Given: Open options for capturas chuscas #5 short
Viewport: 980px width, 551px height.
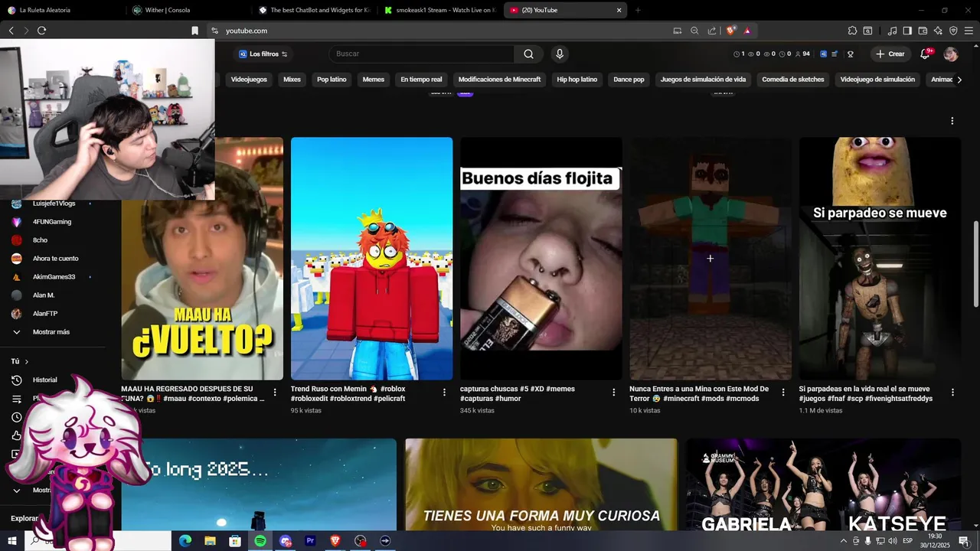Looking at the screenshot, I should 613,393.
